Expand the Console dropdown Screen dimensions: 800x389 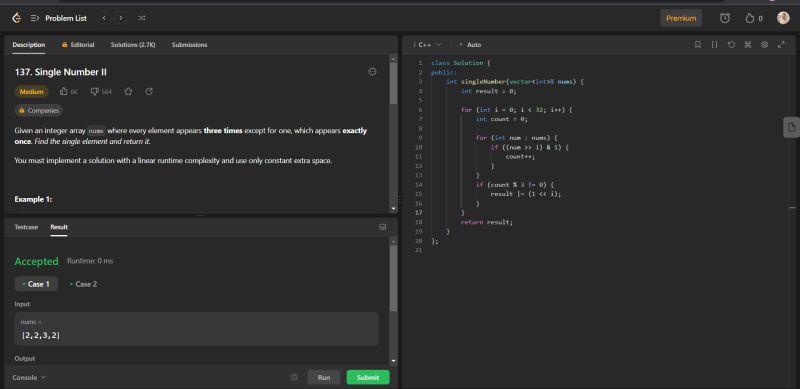(29, 378)
